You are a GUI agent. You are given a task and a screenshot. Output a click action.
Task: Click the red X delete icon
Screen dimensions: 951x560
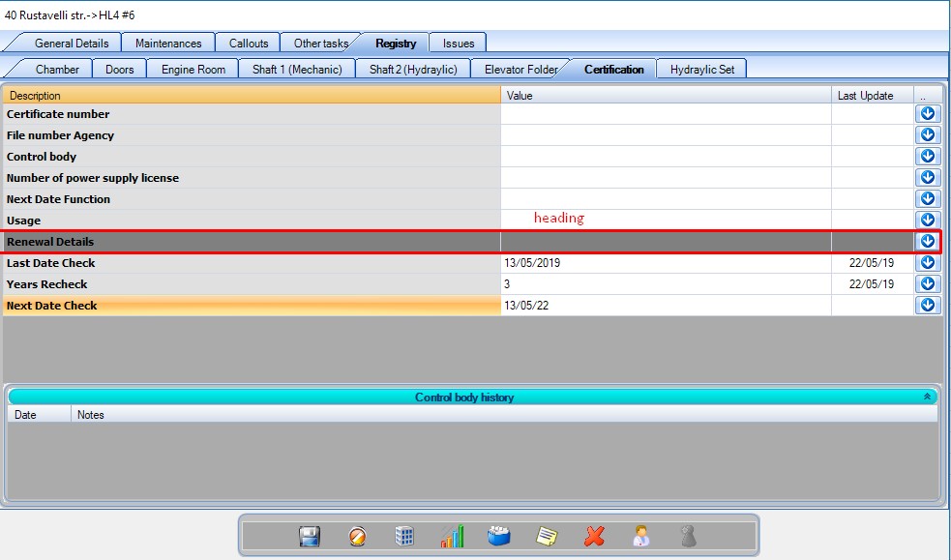[594, 537]
